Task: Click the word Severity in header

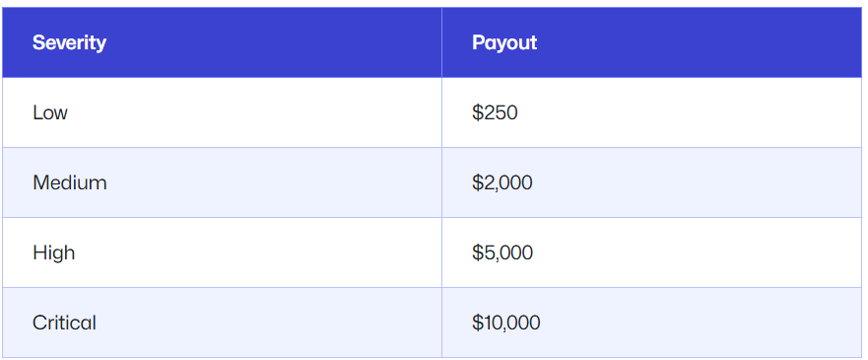Action: 69,42
